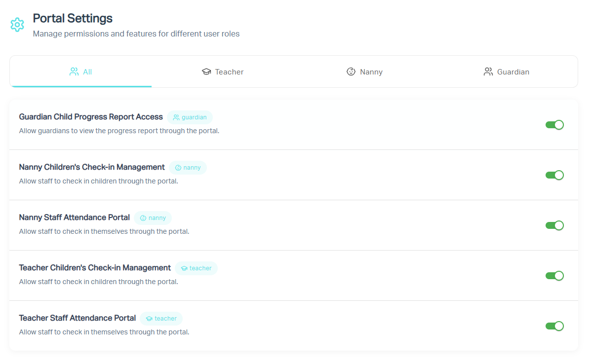Click the Portal Settings gear icon
Image resolution: width=592 pixels, height=364 pixels.
click(17, 25)
